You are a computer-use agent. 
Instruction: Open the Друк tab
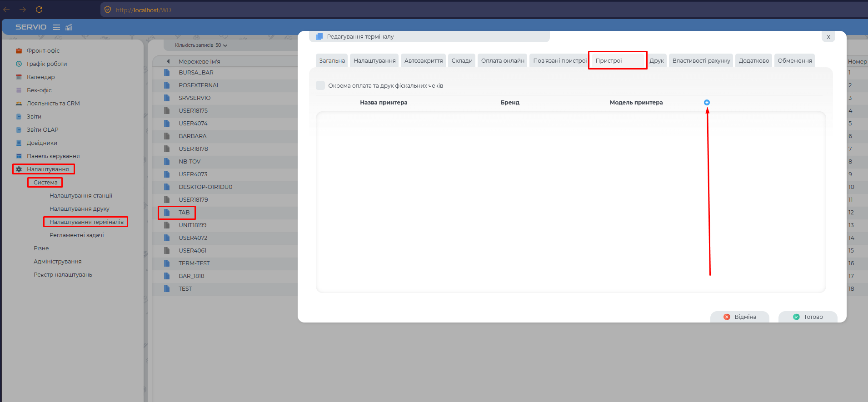pyautogui.click(x=656, y=61)
